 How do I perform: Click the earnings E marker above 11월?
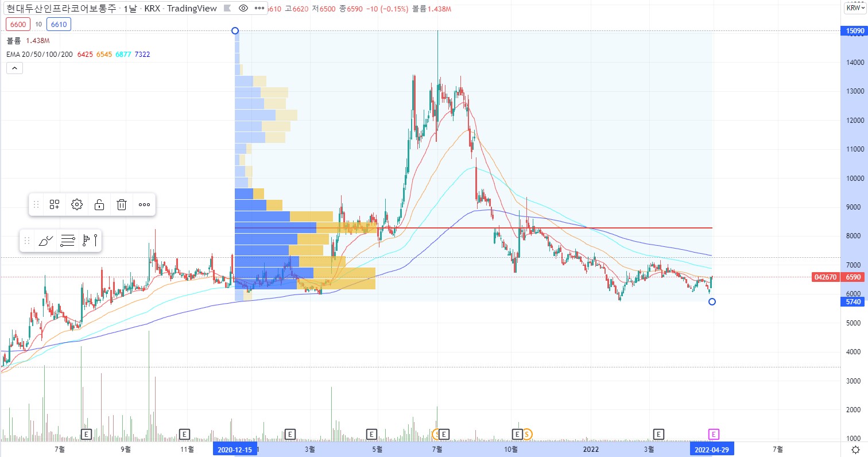point(185,433)
